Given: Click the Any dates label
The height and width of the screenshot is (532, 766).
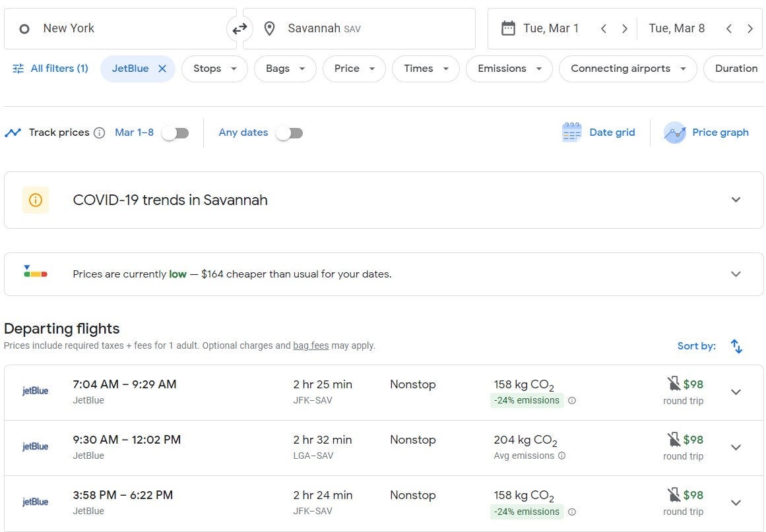Looking at the screenshot, I should point(243,133).
